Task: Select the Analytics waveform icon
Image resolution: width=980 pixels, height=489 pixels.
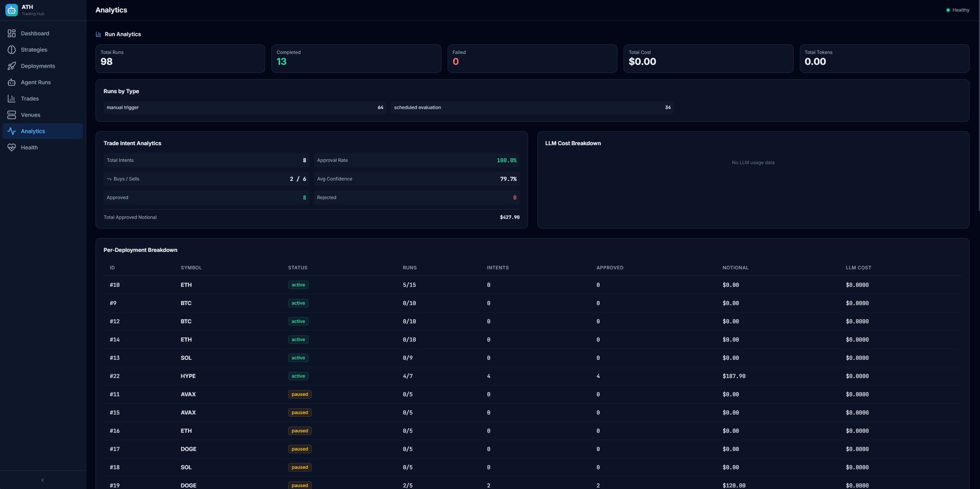Action: (x=12, y=131)
